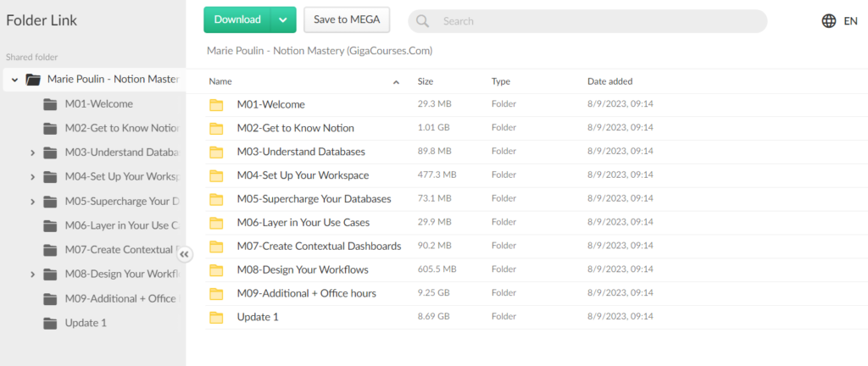Click the green Download button
868x366 pixels.
pyautogui.click(x=237, y=19)
